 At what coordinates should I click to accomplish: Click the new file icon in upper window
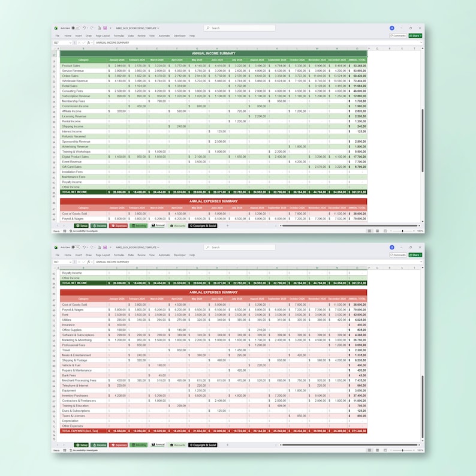(x=100, y=28)
